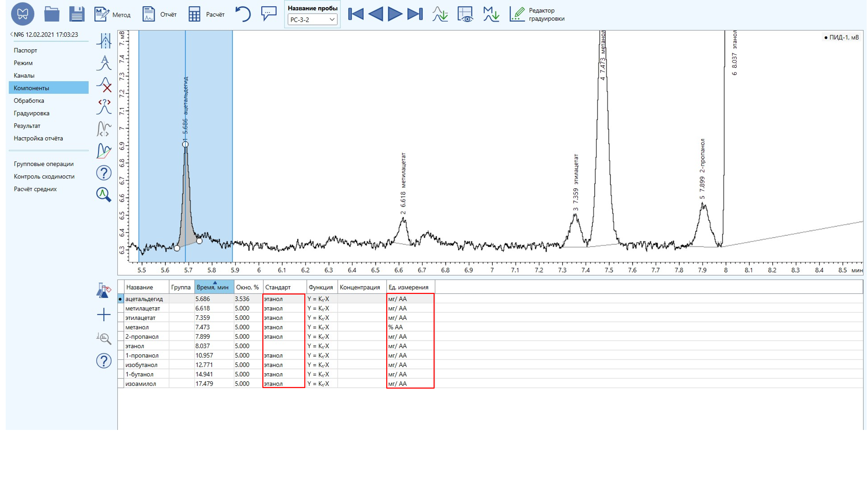Viewport: 868px width, 480px height.
Task: Select the метанол row in components table
Action: click(137, 327)
